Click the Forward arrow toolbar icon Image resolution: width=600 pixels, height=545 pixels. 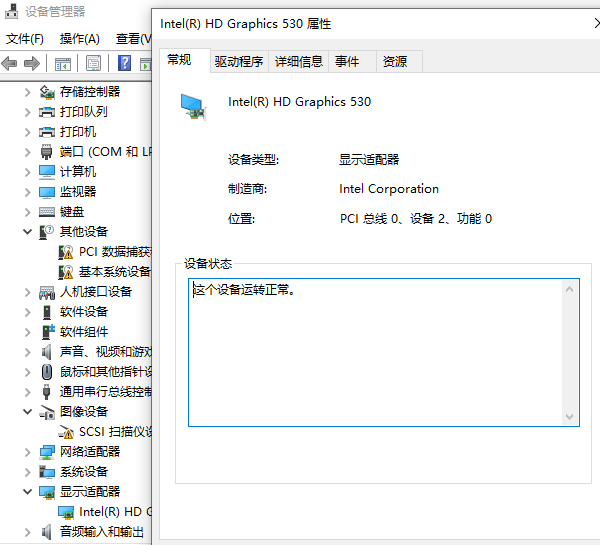pos(32,63)
